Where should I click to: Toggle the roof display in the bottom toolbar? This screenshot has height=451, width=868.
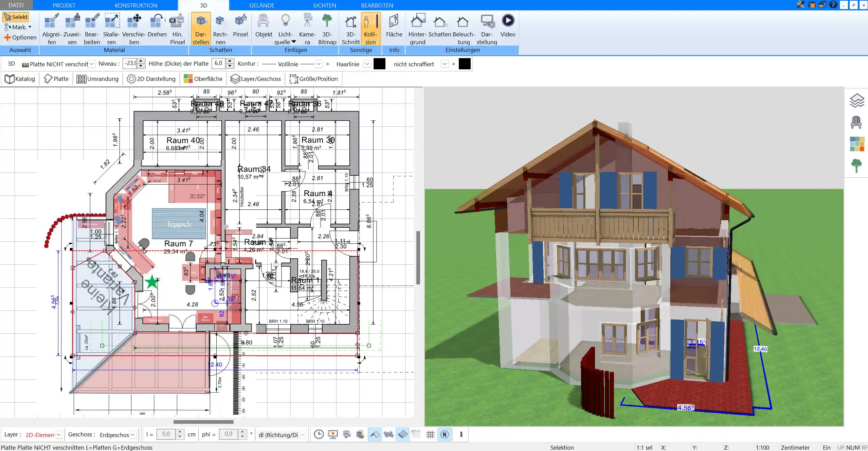375,434
